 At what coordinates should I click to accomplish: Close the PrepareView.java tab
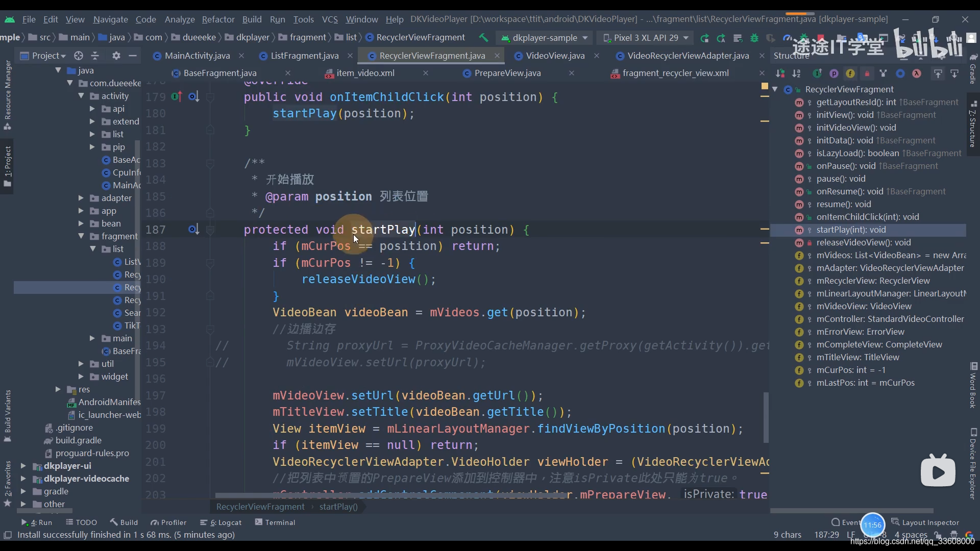point(572,73)
